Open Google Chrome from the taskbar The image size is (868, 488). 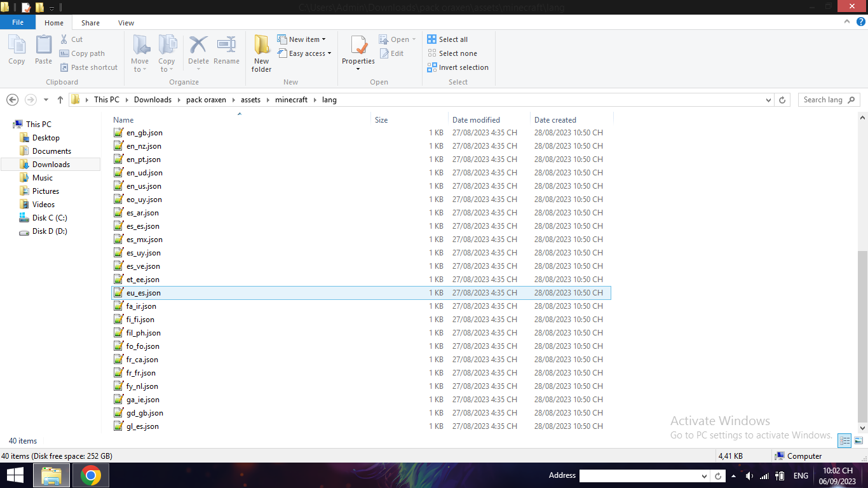pos(91,475)
